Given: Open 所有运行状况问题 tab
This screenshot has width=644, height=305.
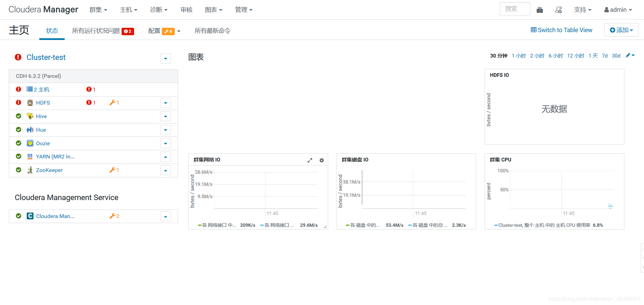Looking at the screenshot, I should 103,31.
